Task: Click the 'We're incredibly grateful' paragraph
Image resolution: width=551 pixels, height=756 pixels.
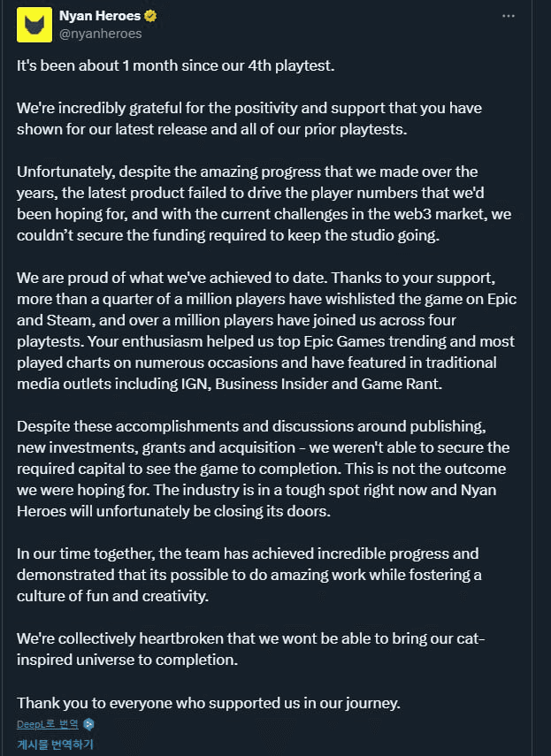Action: coord(249,118)
